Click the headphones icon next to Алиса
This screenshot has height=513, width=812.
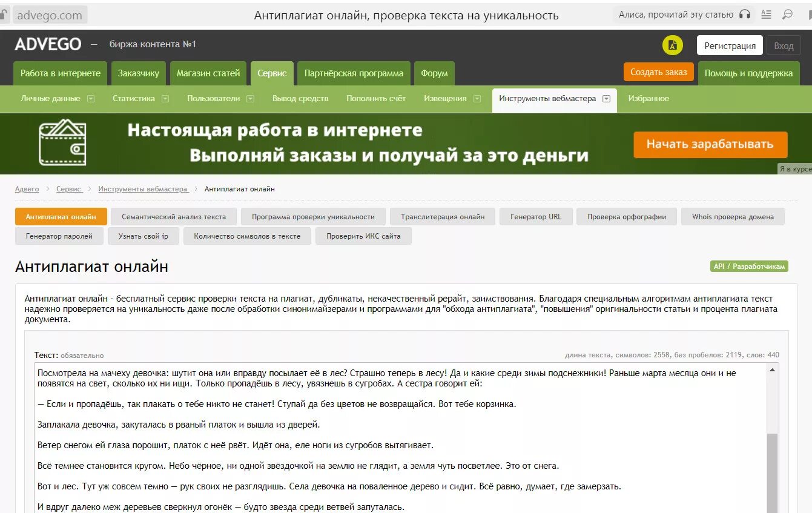[745, 15]
